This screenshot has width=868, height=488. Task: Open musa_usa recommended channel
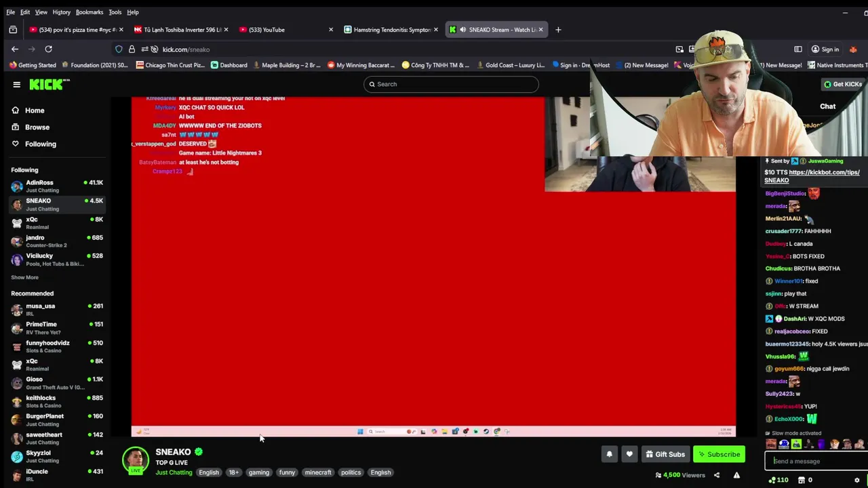(57, 310)
